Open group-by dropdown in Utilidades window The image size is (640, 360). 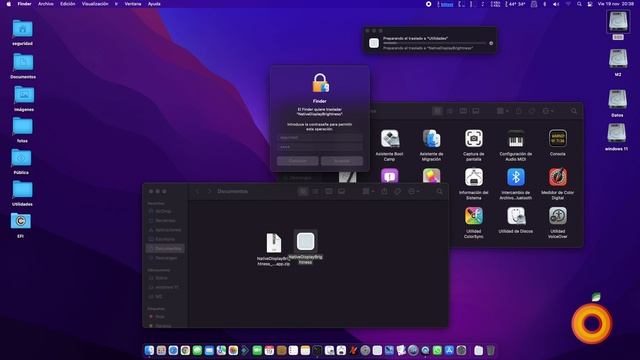click(x=502, y=111)
